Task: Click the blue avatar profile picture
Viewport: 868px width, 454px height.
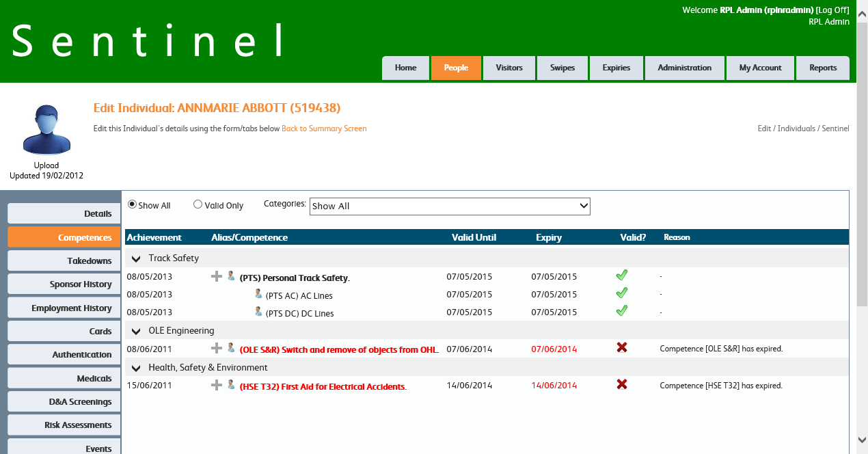Action: [x=46, y=130]
